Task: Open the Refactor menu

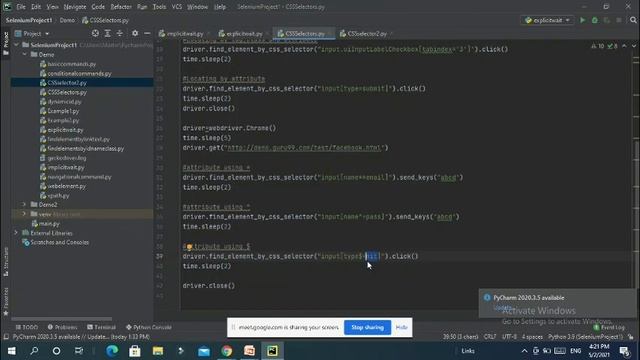Action: click(121, 7)
